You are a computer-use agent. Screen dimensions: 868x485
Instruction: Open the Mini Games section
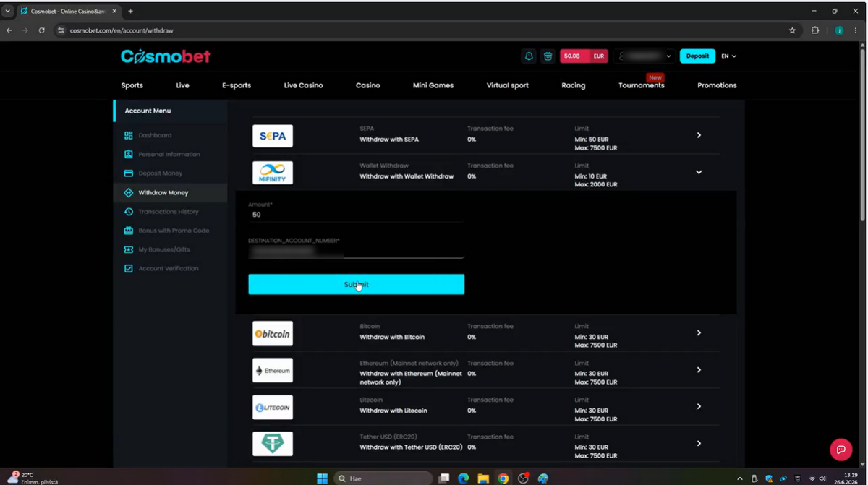point(433,85)
